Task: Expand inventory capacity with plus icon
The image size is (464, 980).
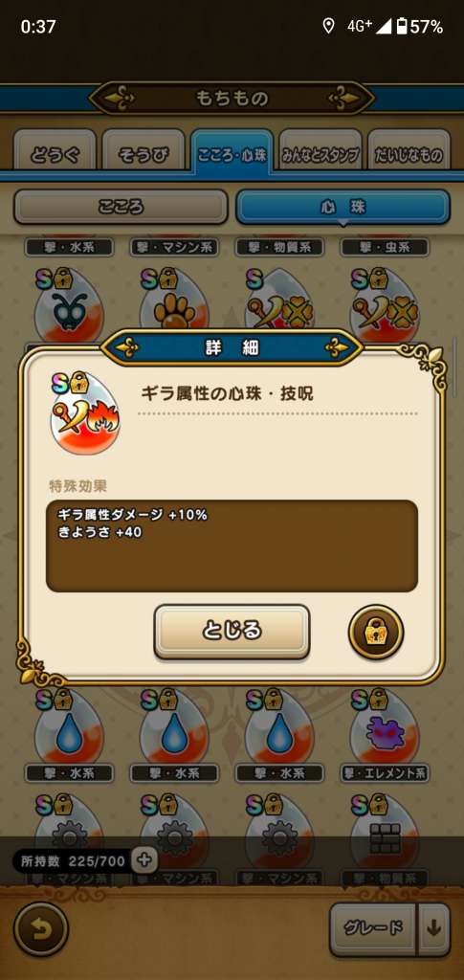Action: pos(144,861)
